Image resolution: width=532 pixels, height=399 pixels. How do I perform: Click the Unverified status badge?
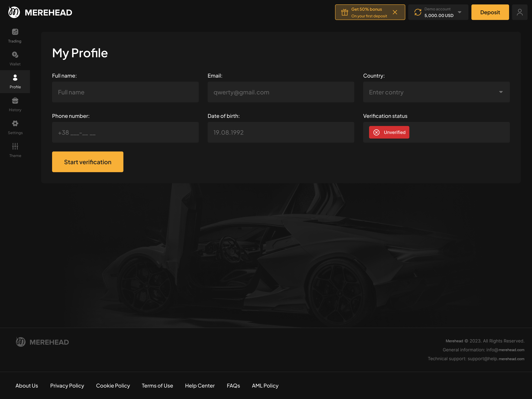pos(389,132)
